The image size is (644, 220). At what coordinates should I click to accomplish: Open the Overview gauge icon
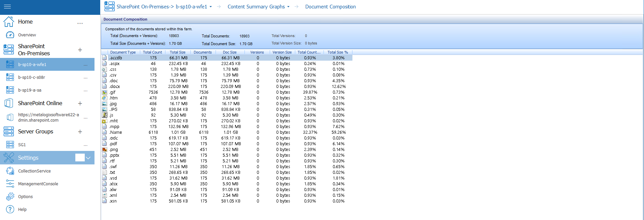point(10,35)
